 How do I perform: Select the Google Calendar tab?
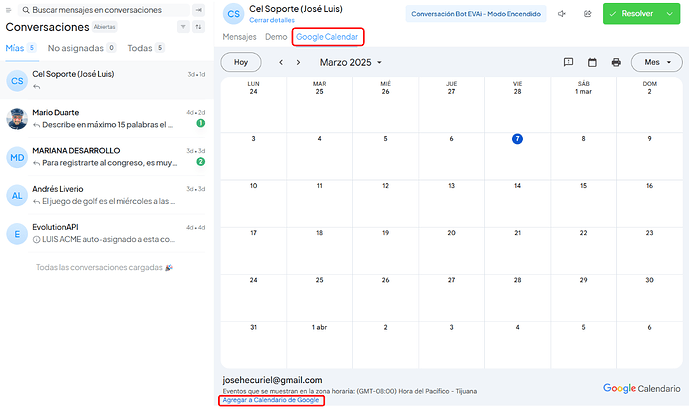pyautogui.click(x=327, y=37)
